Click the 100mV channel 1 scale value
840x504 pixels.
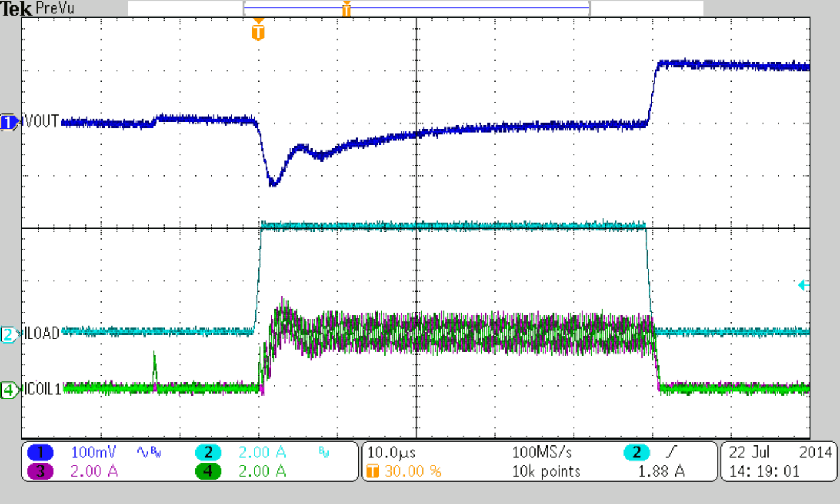93,452
